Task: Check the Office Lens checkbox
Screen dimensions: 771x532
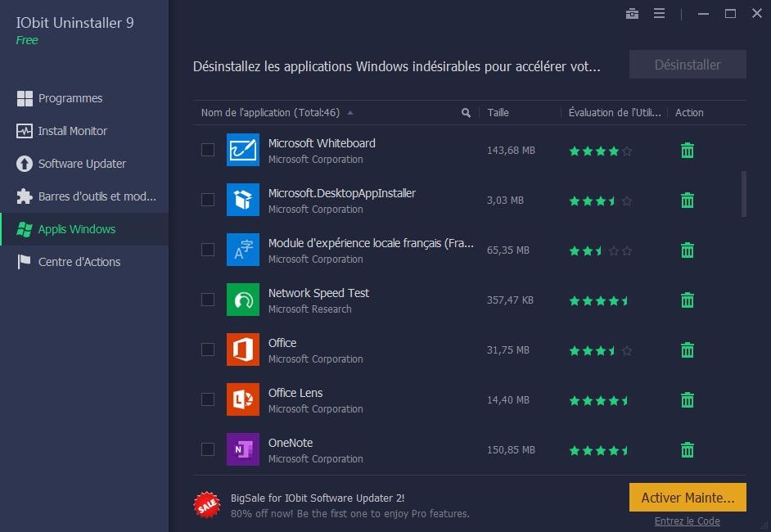Action: [x=208, y=399]
